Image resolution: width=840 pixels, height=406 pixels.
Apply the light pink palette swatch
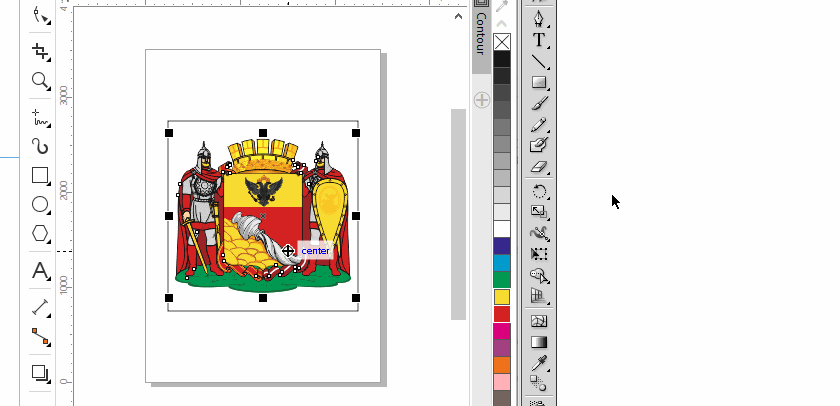click(502, 382)
